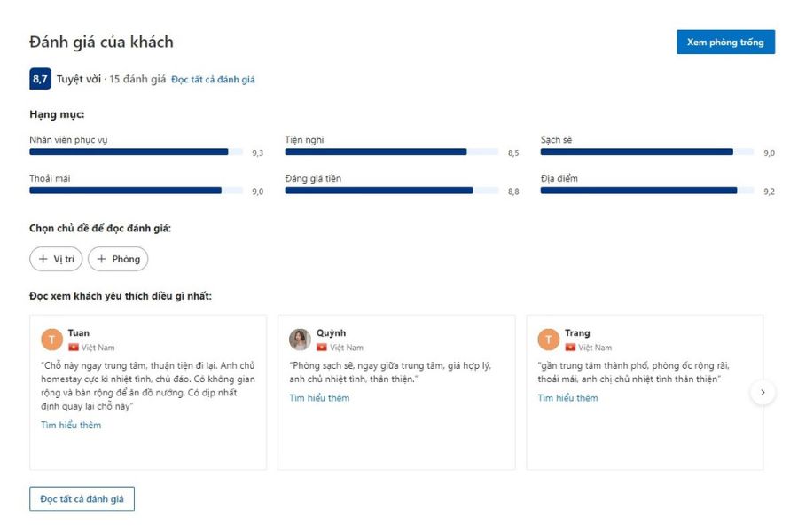Click Trang's orange avatar icon

[x=549, y=340]
